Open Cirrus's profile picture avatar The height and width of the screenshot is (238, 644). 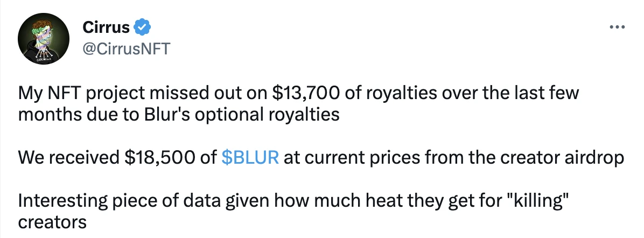[44, 39]
